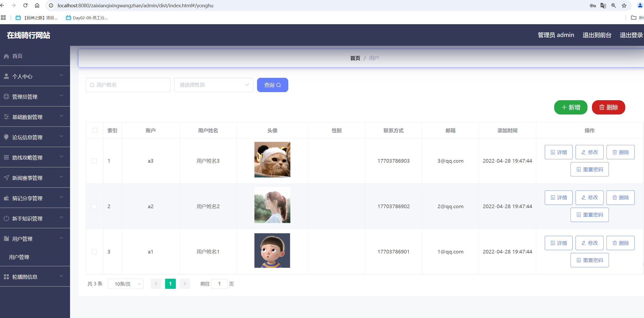The image size is (644, 318).
Task: Click 修改 for user a2
Action: (590, 198)
